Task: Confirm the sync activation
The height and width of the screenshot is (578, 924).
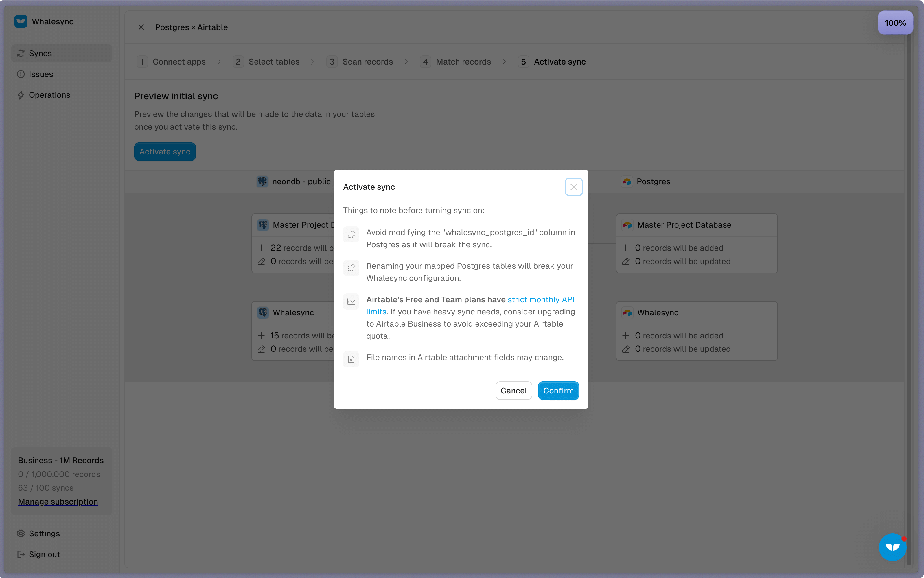Action: (x=558, y=390)
